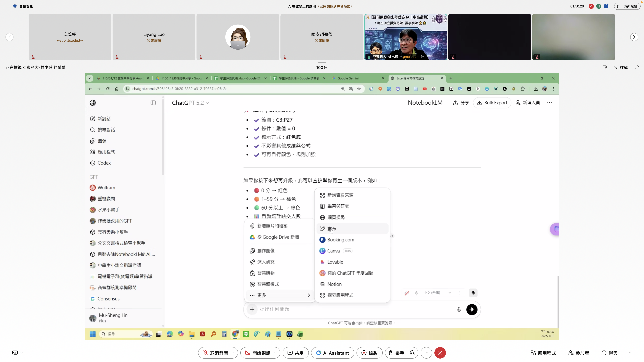This screenshot has height=362, width=644.
Task: Toggle unmute (取消靜音) microphone button
Action: click(x=215, y=353)
